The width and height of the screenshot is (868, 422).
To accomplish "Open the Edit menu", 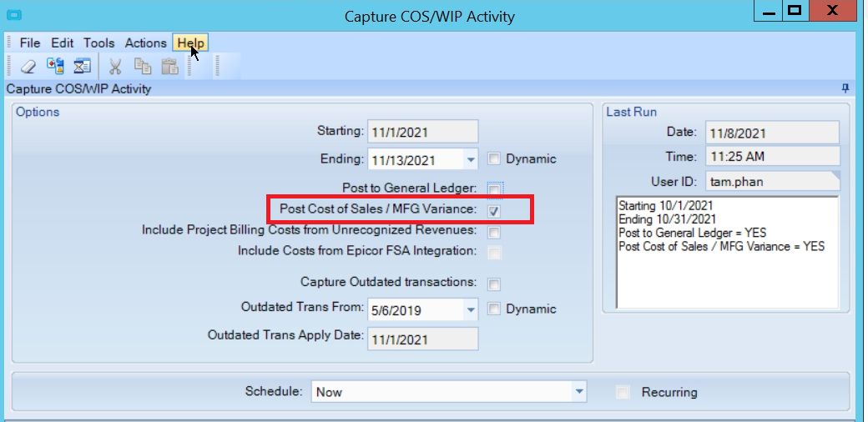I will [x=63, y=43].
